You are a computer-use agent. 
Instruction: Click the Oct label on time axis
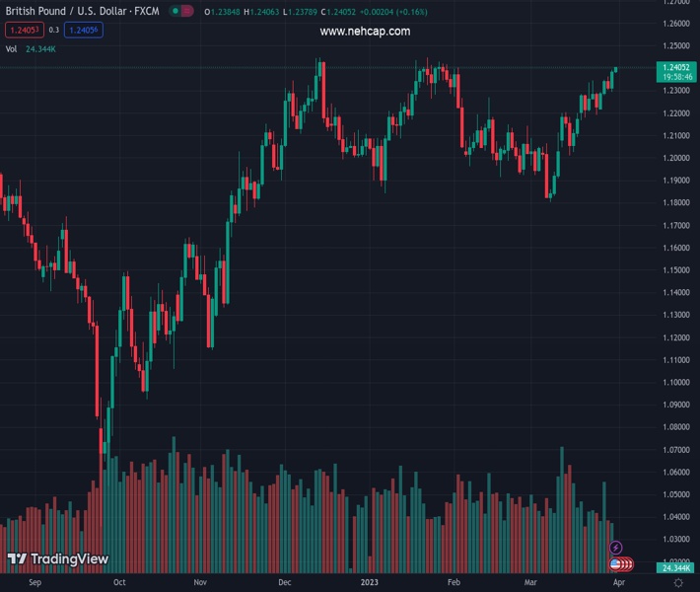point(119,583)
